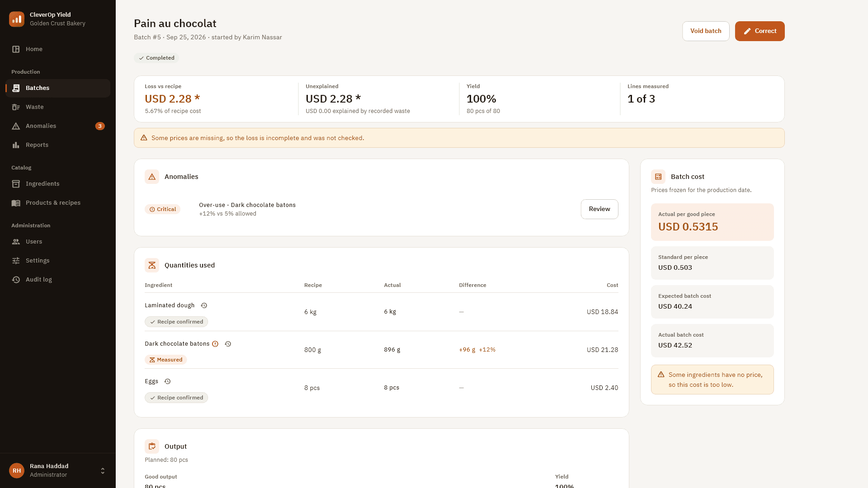
Task: Click the RH user avatar
Action: point(17,470)
